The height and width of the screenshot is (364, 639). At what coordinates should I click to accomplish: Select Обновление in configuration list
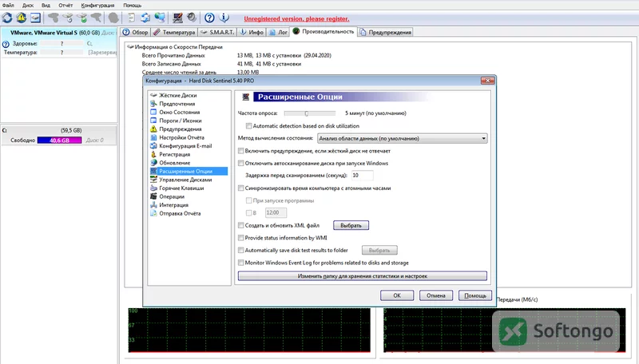(174, 163)
